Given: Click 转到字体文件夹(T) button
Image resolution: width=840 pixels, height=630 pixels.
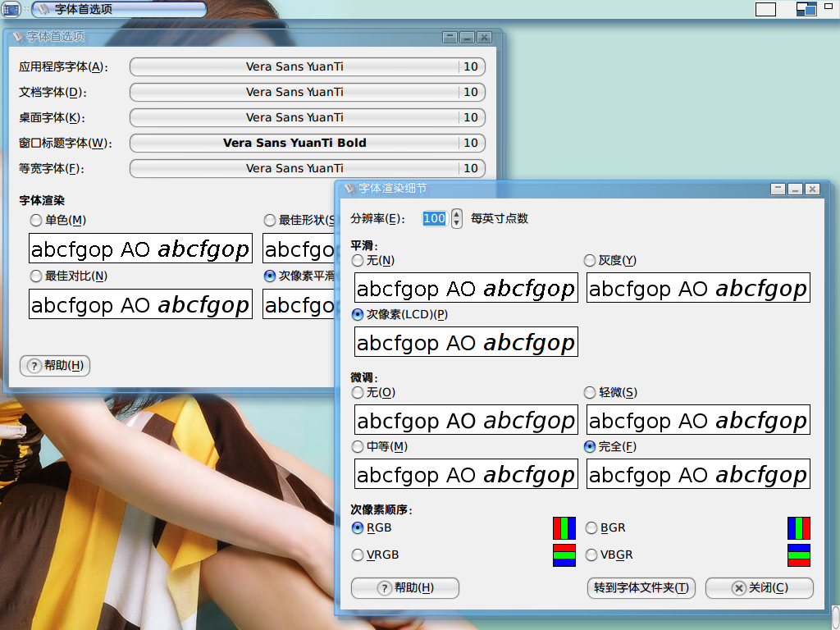Looking at the screenshot, I should pos(641,587).
